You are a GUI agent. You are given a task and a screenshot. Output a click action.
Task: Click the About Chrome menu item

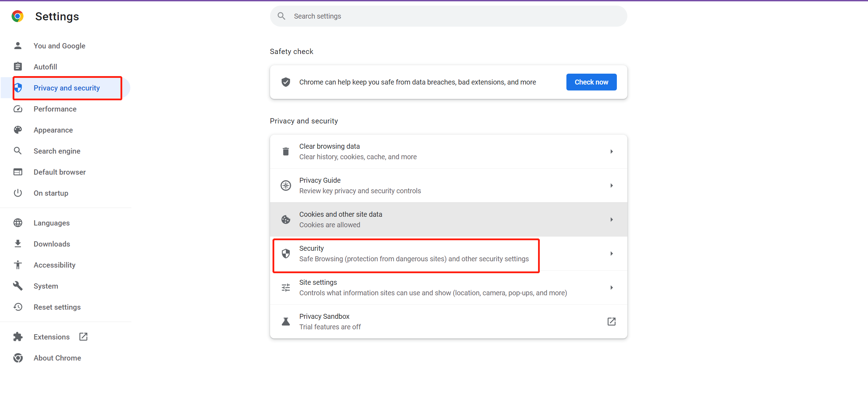pyautogui.click(x=56, y=357)
